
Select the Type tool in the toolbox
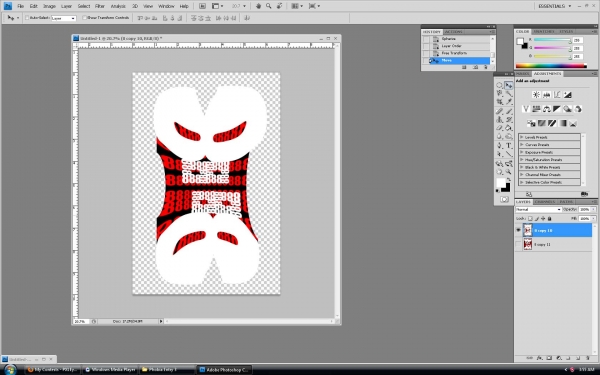[509, 145]
